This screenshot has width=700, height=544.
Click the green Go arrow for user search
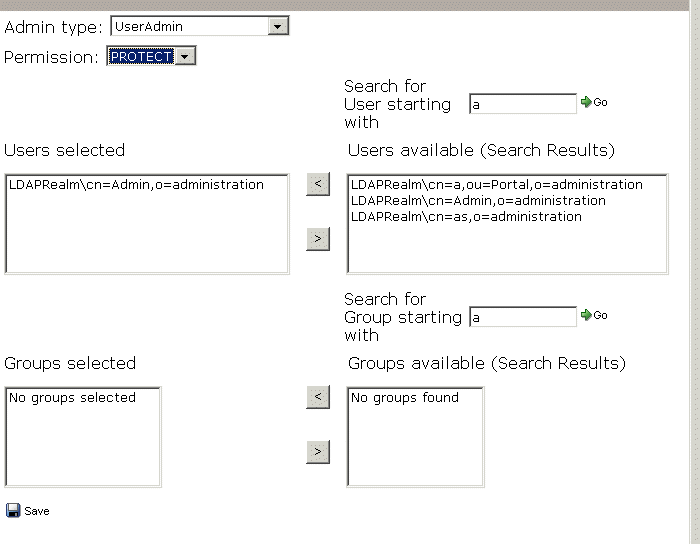pos(586,102)
